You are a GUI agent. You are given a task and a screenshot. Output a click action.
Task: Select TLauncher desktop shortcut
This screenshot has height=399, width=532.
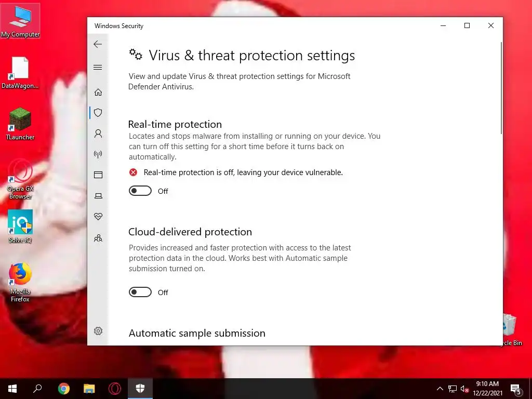[20, 124]
